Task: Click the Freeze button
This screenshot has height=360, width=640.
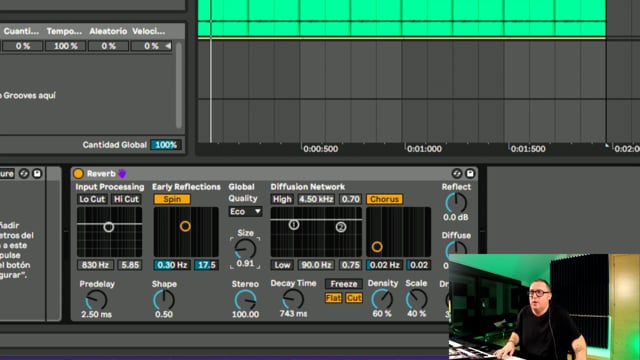Action: (x=344, y=284)
